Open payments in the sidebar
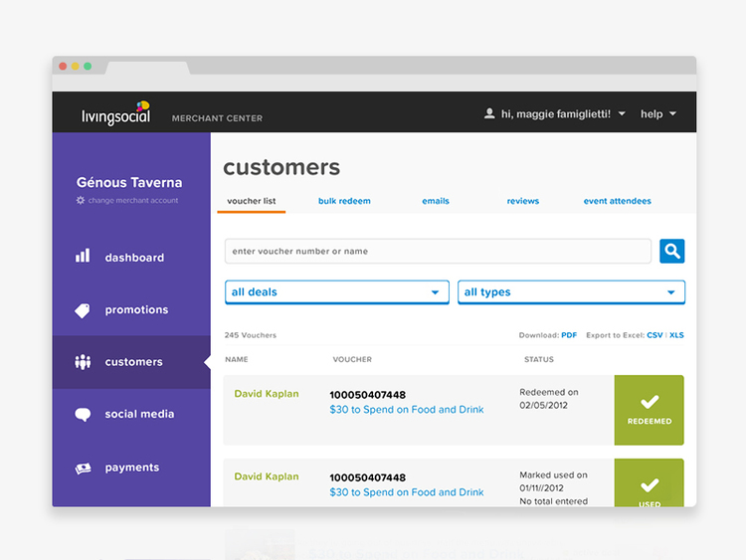The width and height of the screenshot is (746, 560). pyautogui.click(x=131, y=467)
